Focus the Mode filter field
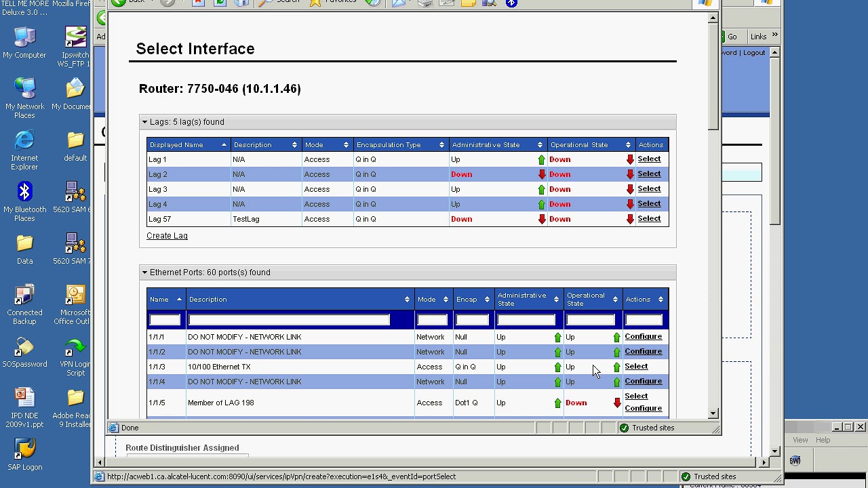Image resolution: width=868 pixels, height=488 pixels. click(x=433, y=320)
